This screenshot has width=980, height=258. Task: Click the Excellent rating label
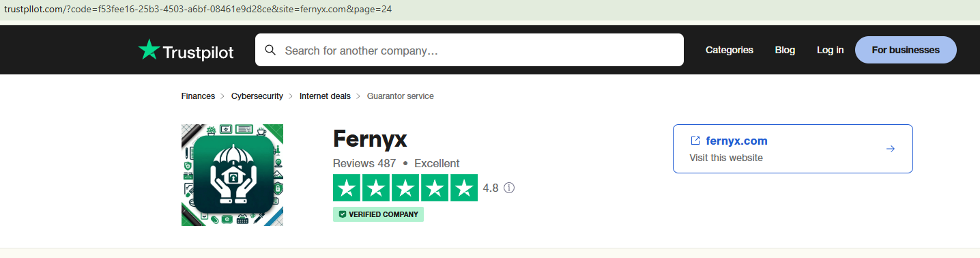pyautogui.click(x=437, y=164)
